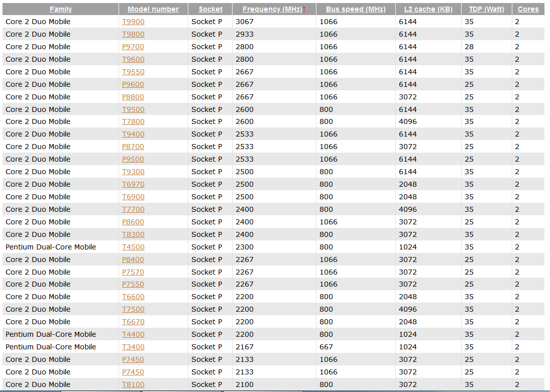Sort by L2 cache (KB) header

pyautogui.click(x=428, y=9)
